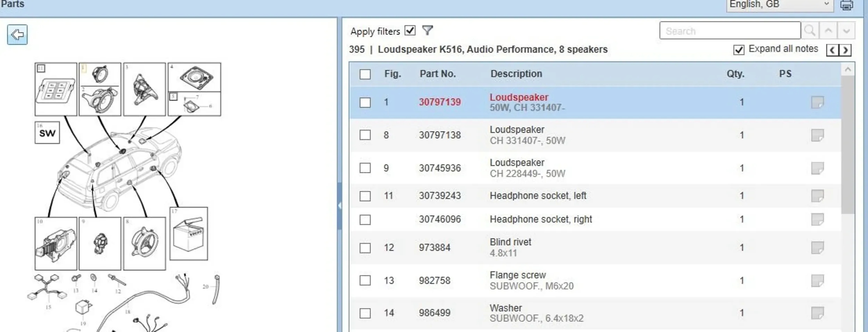Click the print icon

point(846,5)
